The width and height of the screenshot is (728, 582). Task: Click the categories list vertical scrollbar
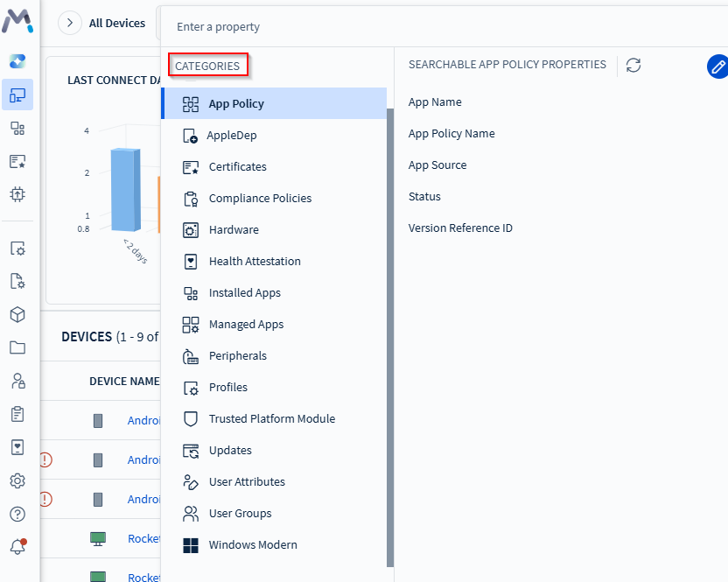tap(390, 333)
